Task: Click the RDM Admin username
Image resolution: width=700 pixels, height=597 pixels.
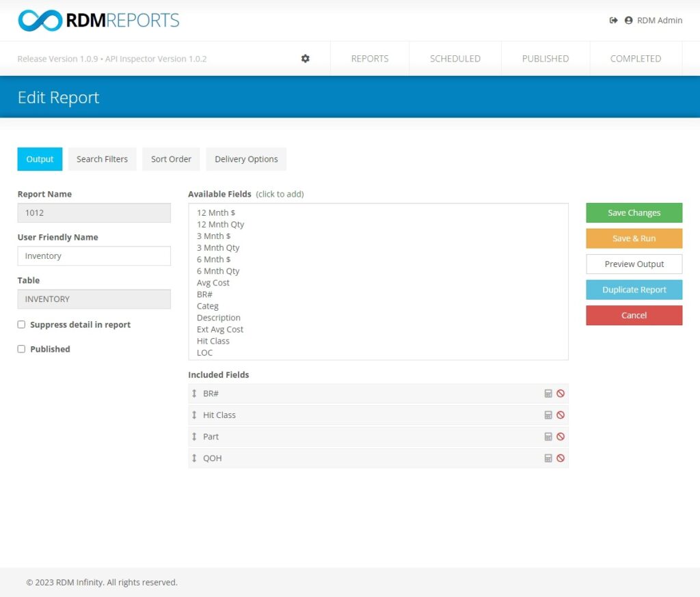Action: tap(660, 20)
